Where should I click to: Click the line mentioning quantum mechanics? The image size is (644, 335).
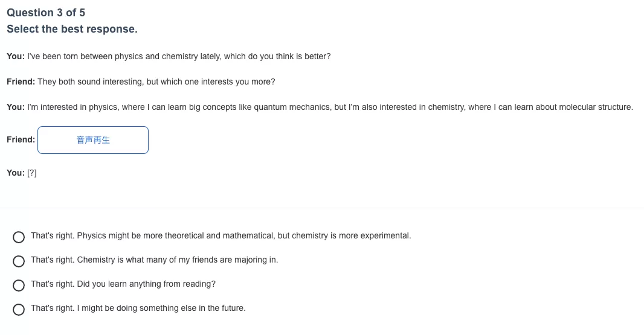point(320,107)
